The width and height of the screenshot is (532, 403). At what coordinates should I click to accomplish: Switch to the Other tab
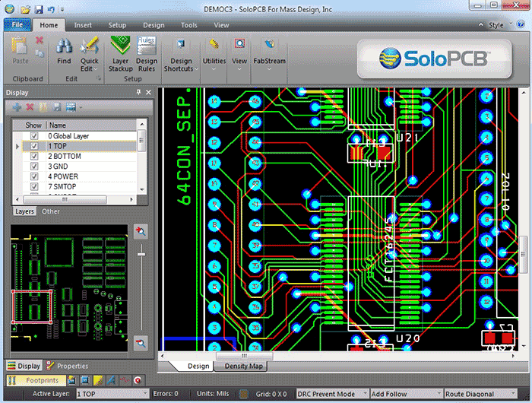click(51, 211)
